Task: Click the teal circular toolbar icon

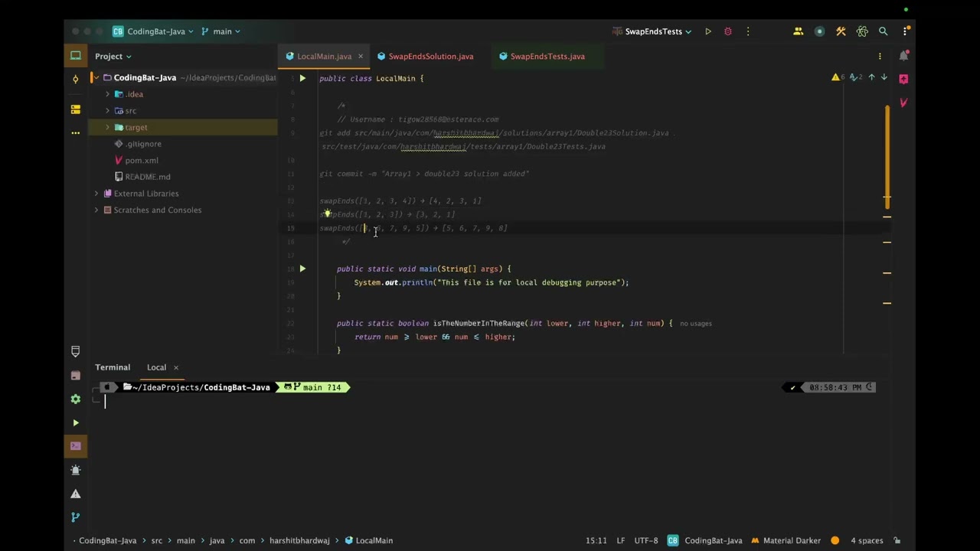Action: tap(819, 31)
